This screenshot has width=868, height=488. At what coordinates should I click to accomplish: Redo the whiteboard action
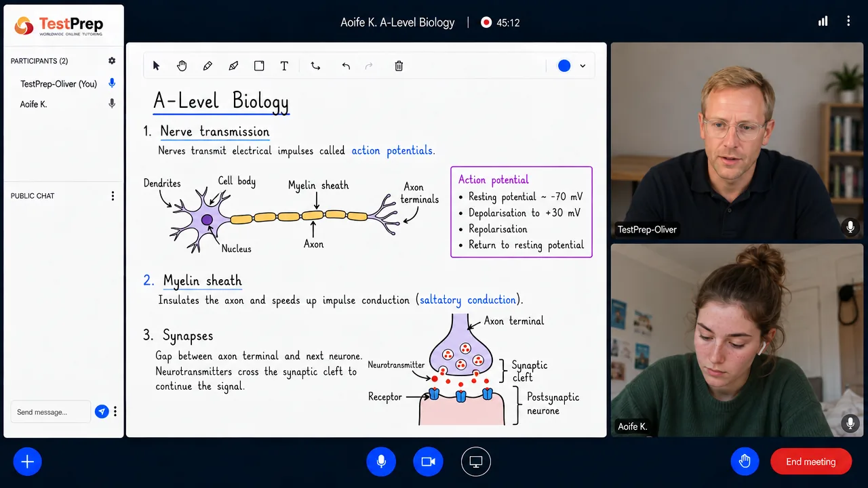tap(369, 66)
